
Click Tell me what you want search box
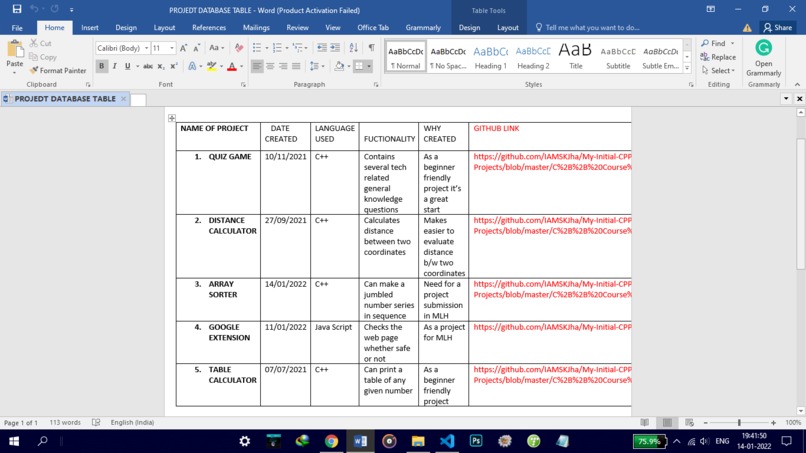coord(588,28)
